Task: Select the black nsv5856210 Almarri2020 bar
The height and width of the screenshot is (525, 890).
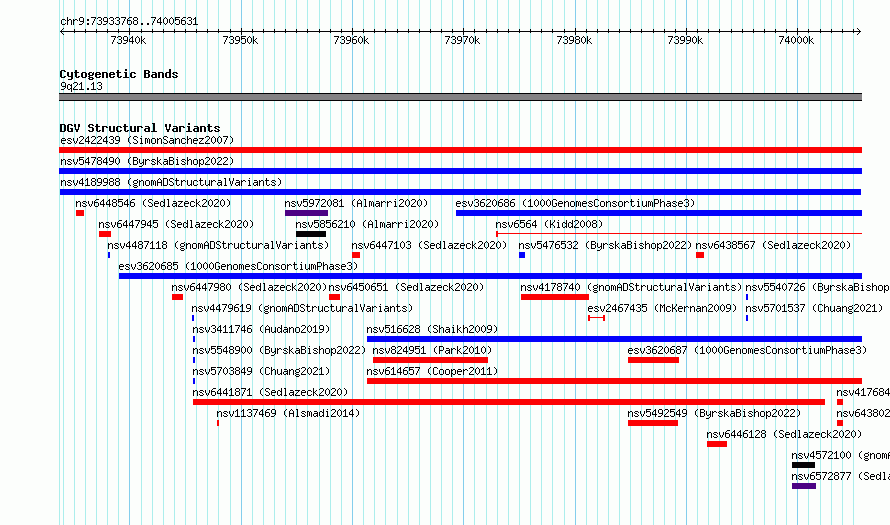Action: pos(311,234)
